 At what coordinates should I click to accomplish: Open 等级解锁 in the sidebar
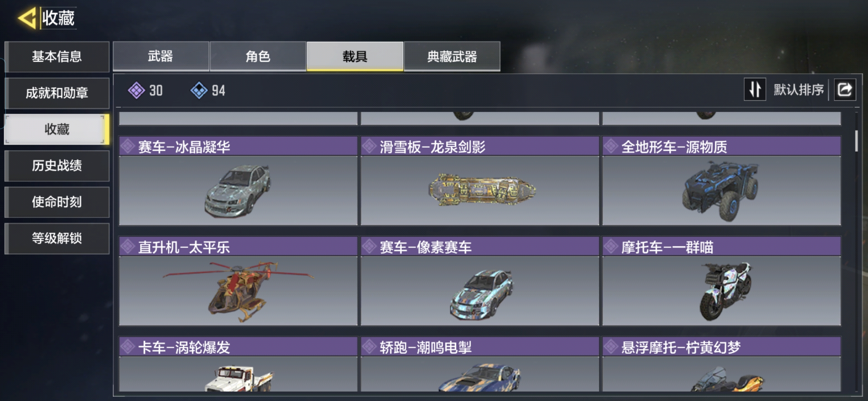click(57, 238)
